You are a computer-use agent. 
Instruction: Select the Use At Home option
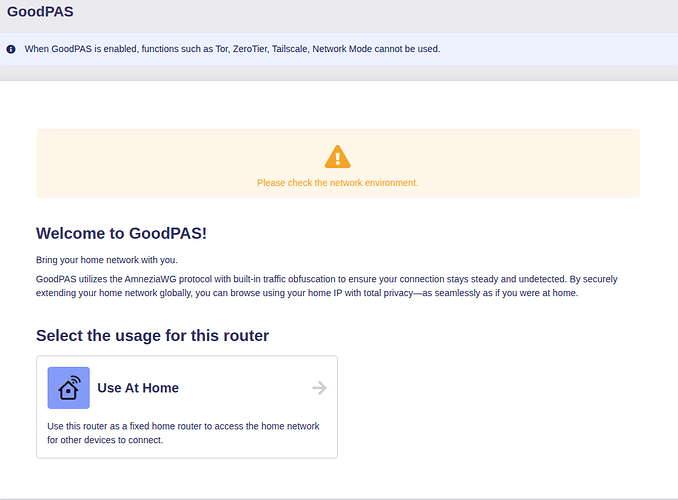point(187,407)
